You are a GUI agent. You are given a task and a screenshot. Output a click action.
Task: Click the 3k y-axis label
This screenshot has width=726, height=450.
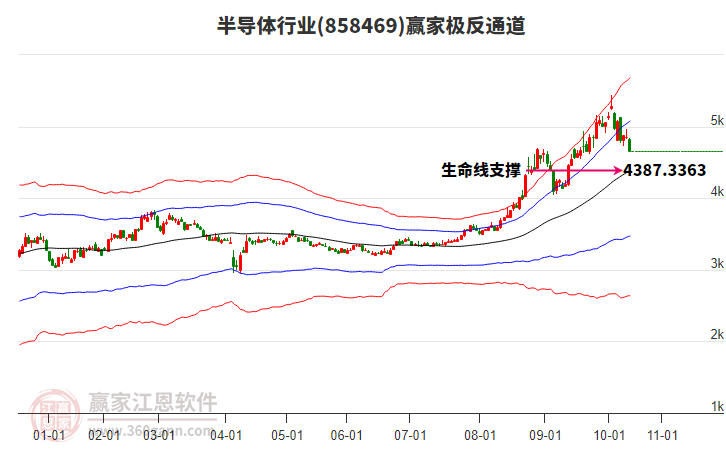(x=717, y=263)
